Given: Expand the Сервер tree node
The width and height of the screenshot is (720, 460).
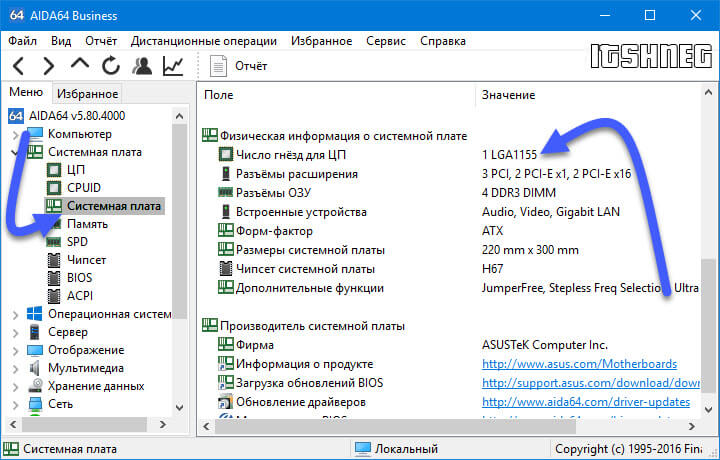Looking at the screenshot, I should [16, 333].
